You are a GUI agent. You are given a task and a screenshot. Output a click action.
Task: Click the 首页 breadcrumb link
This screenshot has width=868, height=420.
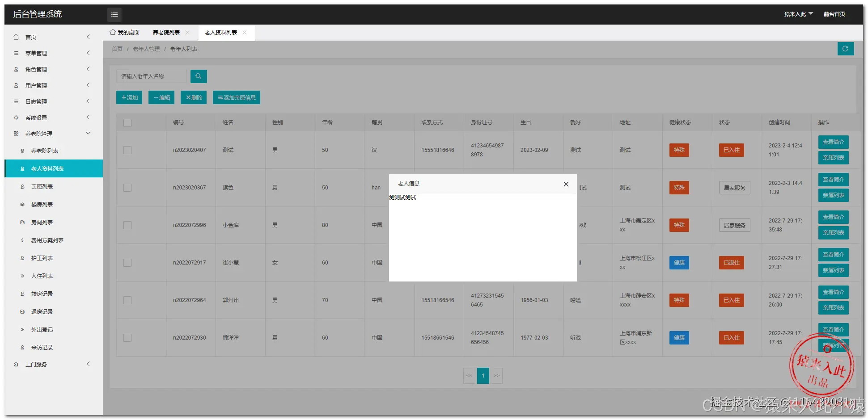[x=117, y=49]
